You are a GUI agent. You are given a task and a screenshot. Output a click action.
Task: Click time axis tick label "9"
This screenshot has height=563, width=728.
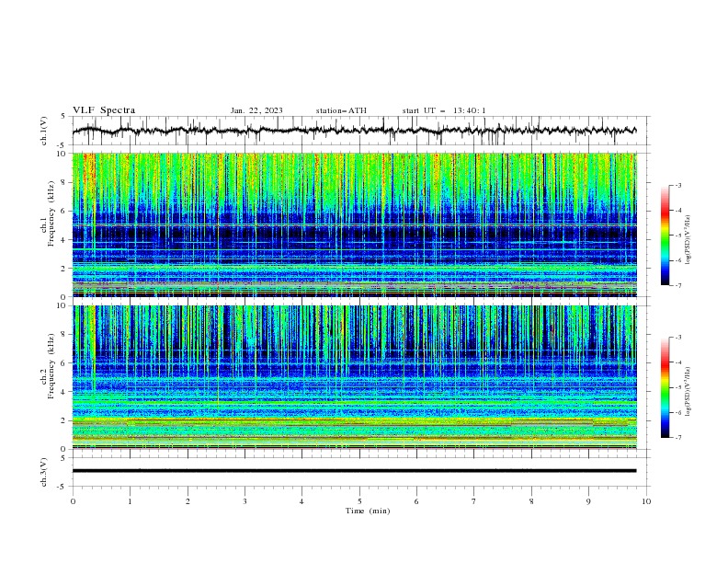point(588,501)
